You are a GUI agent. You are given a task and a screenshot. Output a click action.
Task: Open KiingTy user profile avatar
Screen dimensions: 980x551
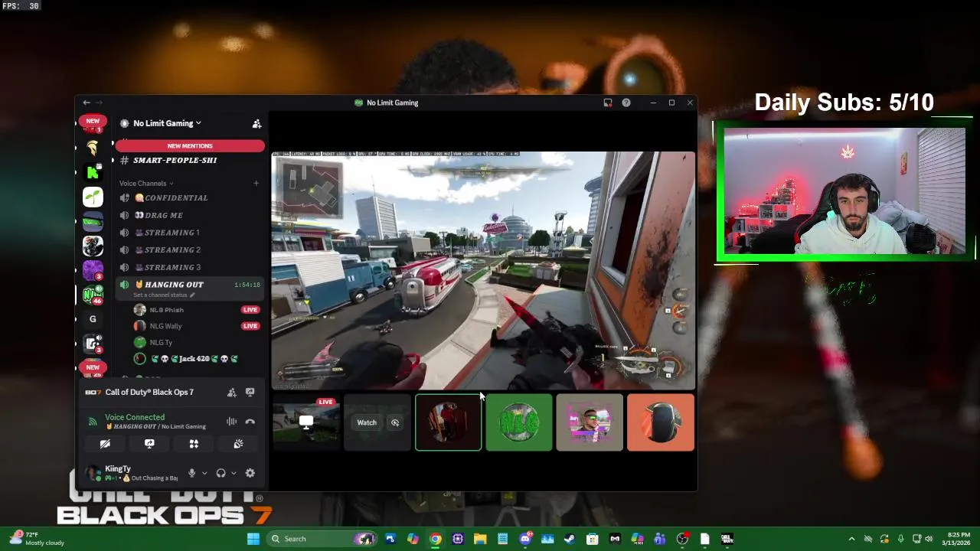point(93,473)
